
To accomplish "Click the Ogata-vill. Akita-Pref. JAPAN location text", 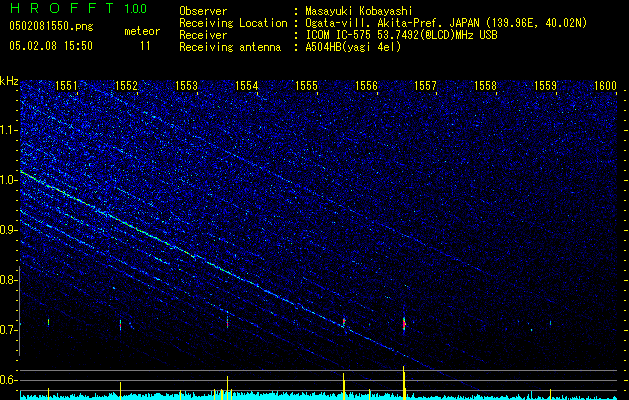I will [446, 23].
